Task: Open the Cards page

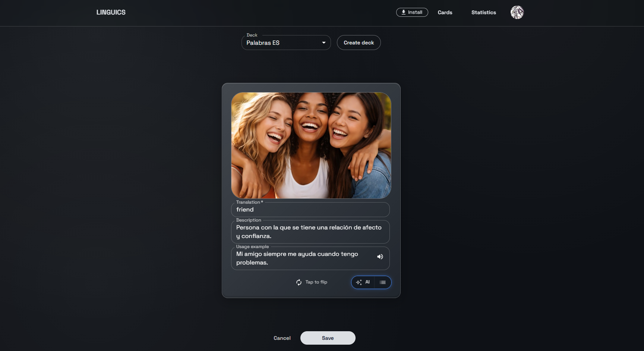Action: (x=445, y=12)
